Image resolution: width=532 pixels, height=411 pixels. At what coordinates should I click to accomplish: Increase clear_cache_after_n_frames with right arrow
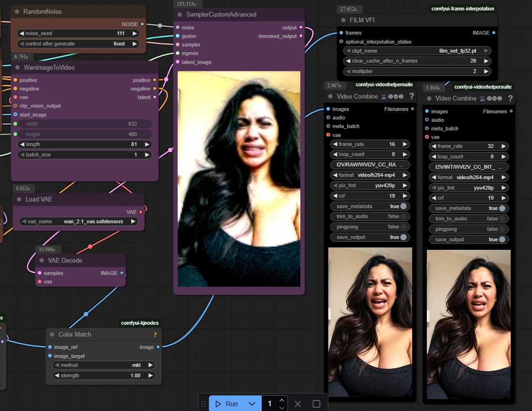486,61
